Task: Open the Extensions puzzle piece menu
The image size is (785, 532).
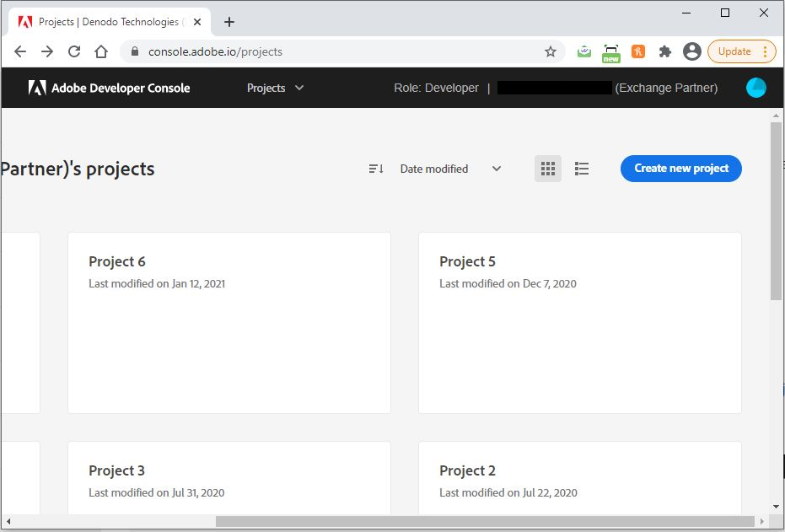Action: pos(664,51)
